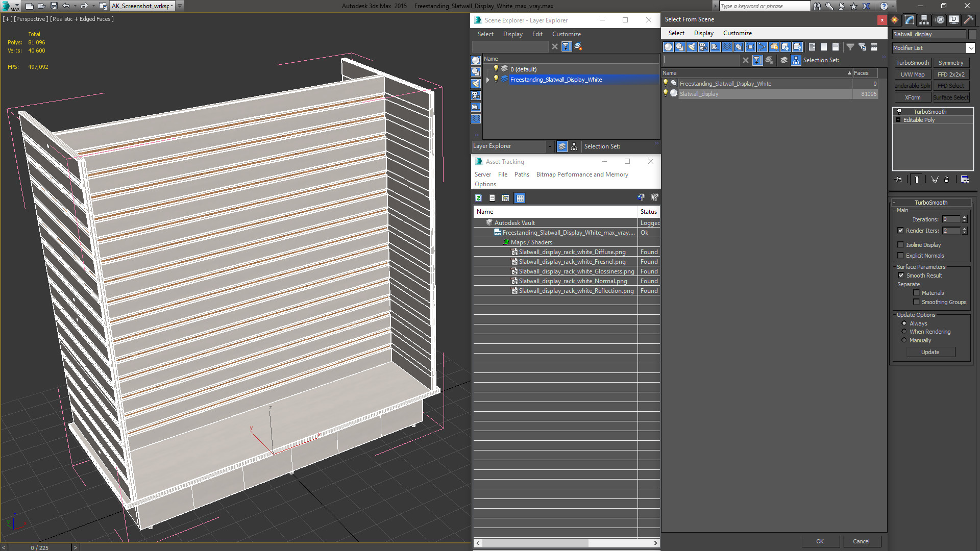Switch to the Modify command panel tab
The height and width of the screenshot is (551, 980).
click(x=910, y=20)
